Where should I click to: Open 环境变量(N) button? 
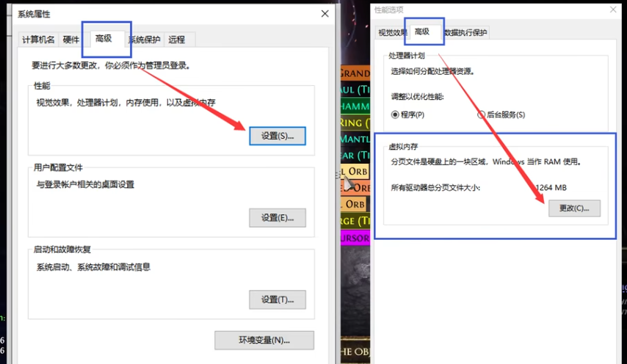(x=264, y=340)
